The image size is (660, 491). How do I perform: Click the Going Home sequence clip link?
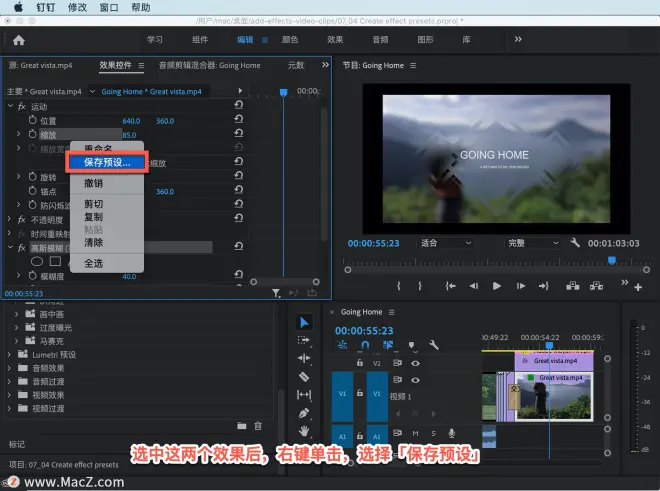(152, 91)
